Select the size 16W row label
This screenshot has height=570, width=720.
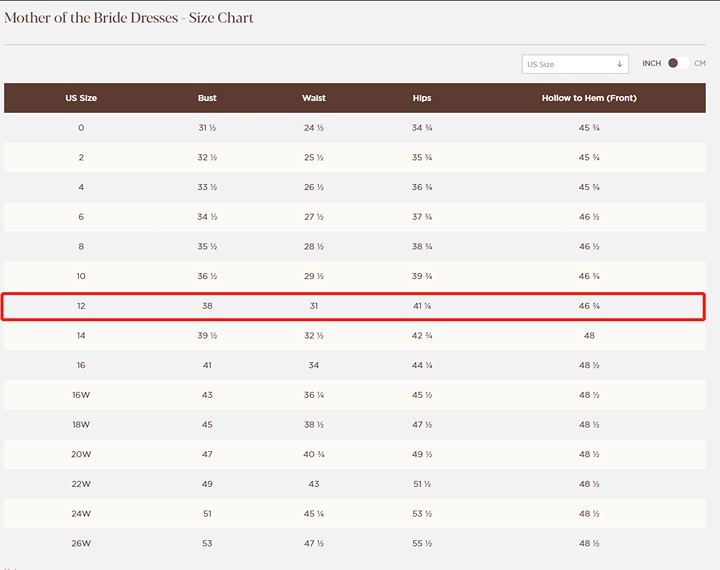click(81, 395)
